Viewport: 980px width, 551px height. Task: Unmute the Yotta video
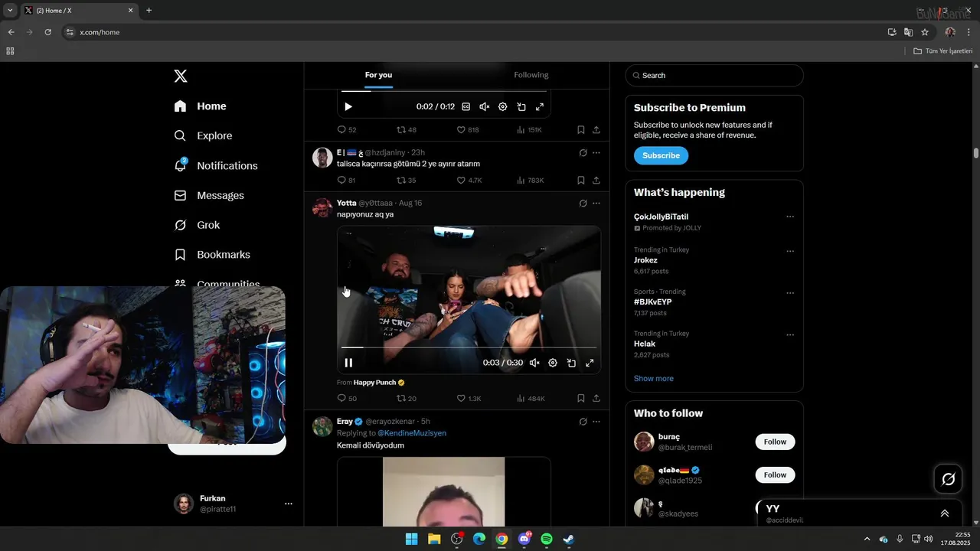[534, 363]
